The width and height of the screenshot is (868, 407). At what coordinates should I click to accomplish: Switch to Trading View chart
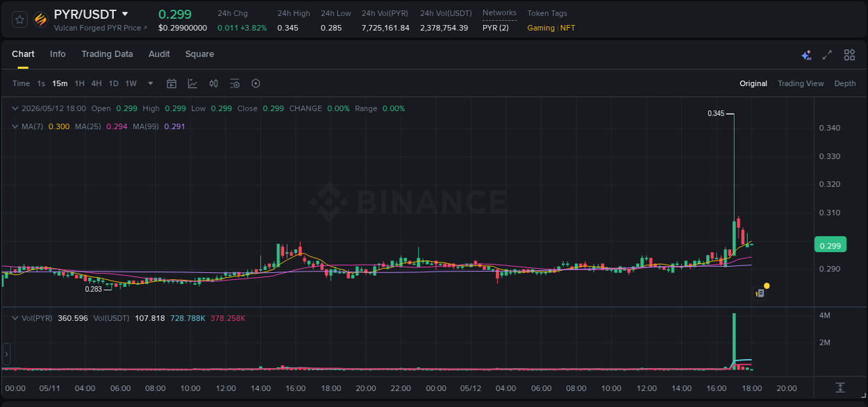coord(801,83)
